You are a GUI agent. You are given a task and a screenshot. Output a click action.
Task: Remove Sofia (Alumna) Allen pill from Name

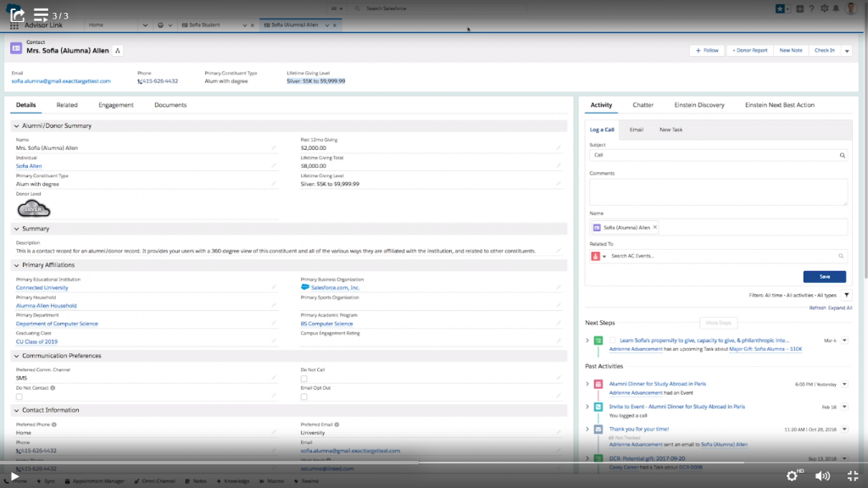(x=655, y=227)
